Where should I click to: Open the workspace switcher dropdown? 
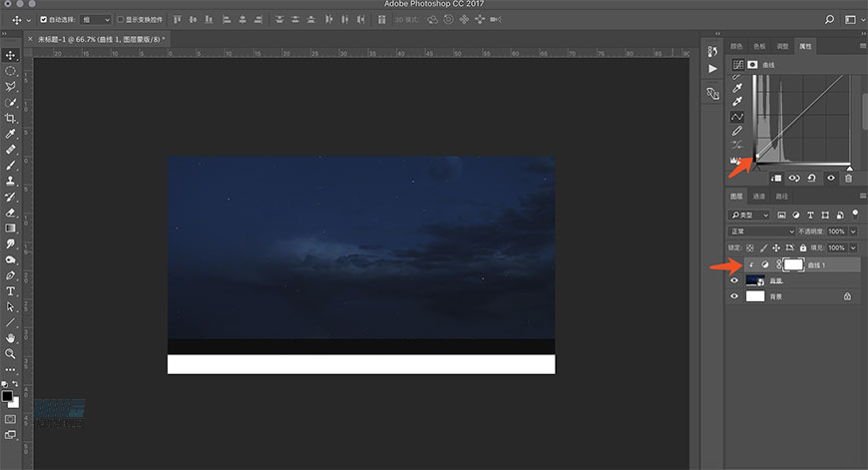point(853,19)
